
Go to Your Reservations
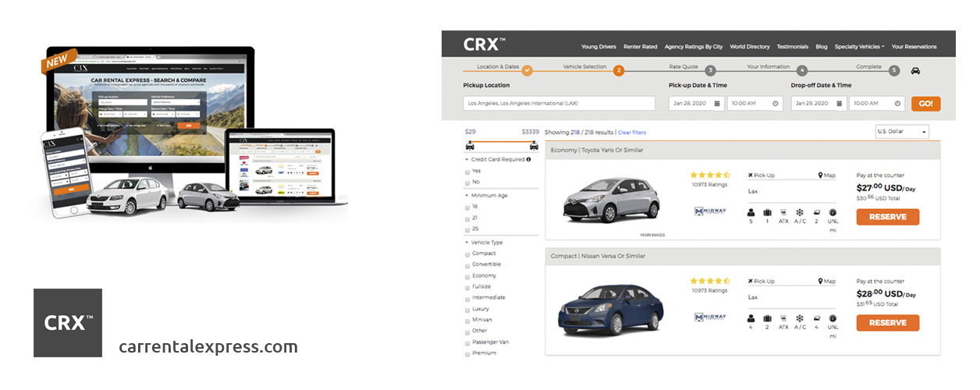914,47
